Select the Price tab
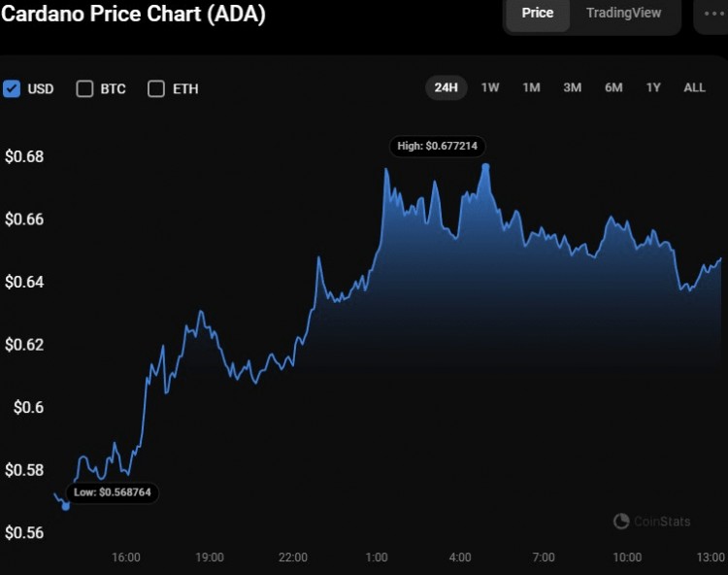Image resolution: width=728 pixels, height=575 pixels. [537, 13]
